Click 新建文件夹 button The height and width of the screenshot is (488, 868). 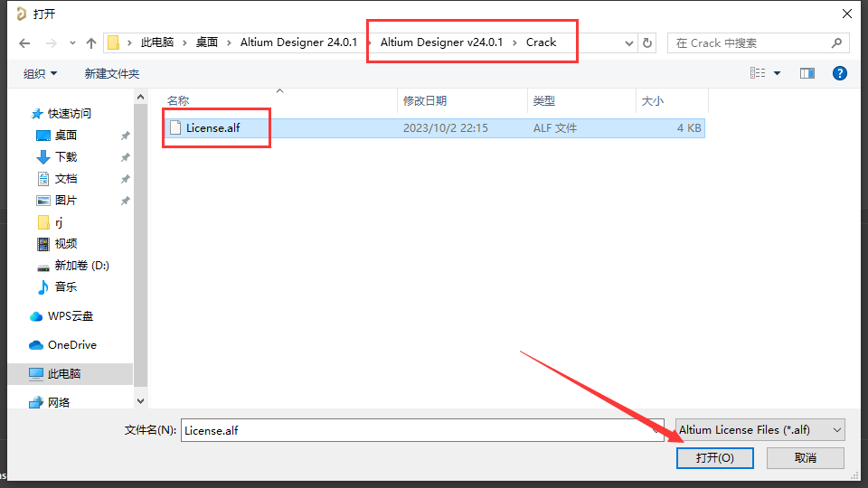coord(112,73)
